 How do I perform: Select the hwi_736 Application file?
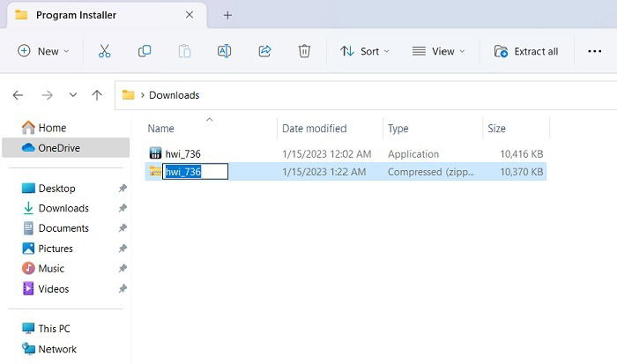(x=183, y=154)
